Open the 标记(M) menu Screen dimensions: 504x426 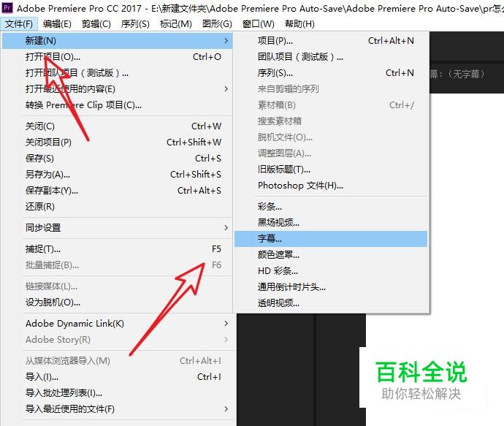tap(175, 24)
